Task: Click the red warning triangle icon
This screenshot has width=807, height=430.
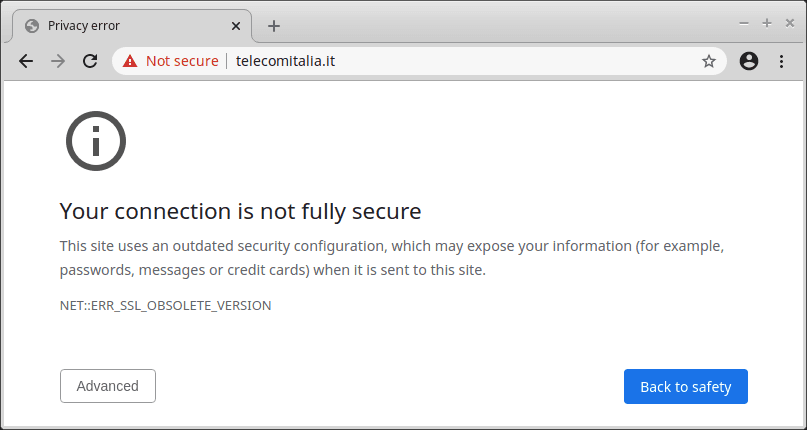Action: click(130, 61)
